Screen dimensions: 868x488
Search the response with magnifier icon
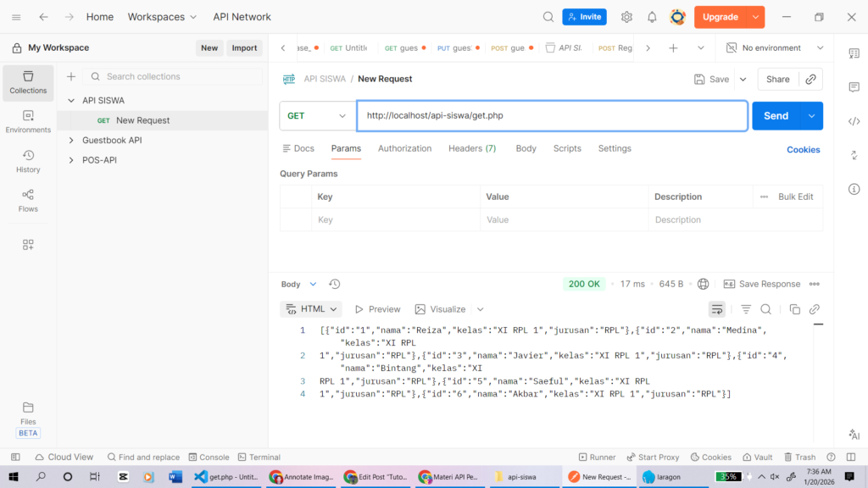point(765,309)
